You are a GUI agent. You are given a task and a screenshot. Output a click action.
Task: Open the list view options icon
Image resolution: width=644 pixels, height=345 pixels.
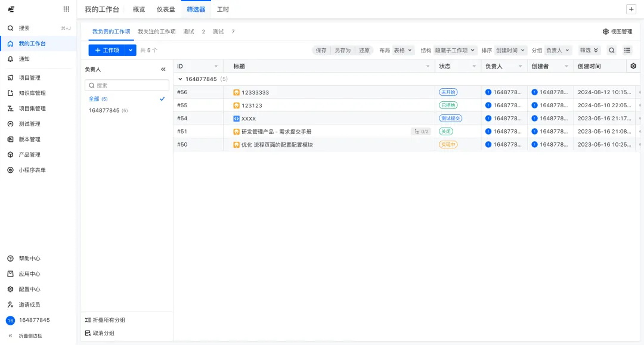click(x=627, y=51)
